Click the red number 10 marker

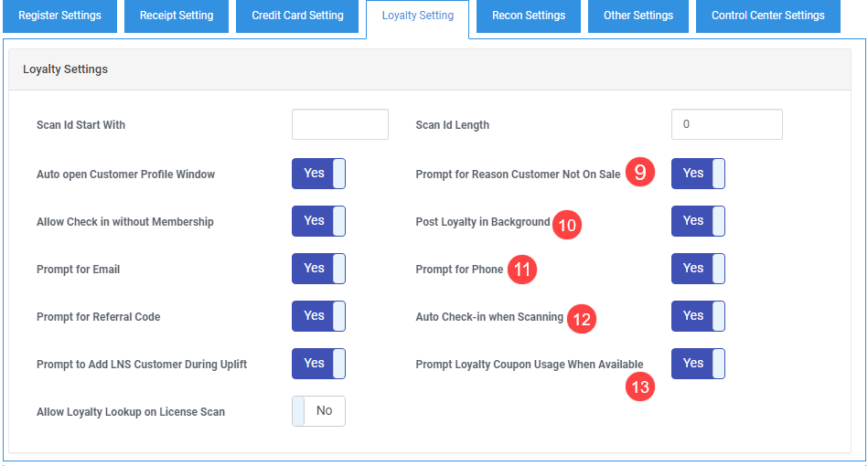point(567,225)
